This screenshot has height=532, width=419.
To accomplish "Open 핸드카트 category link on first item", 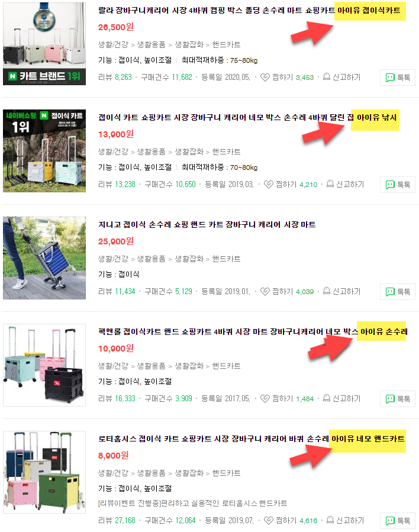I will click(x=226, y=44).
